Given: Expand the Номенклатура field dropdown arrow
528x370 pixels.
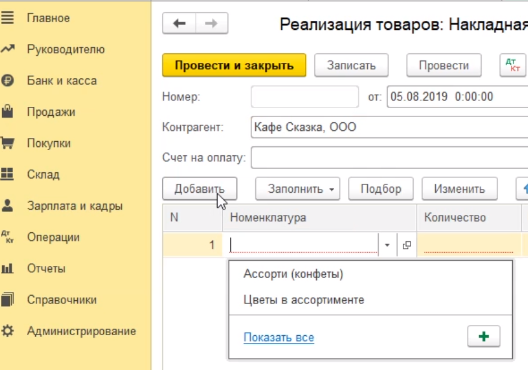Looking at the screenshot, I should pos(387,245).
